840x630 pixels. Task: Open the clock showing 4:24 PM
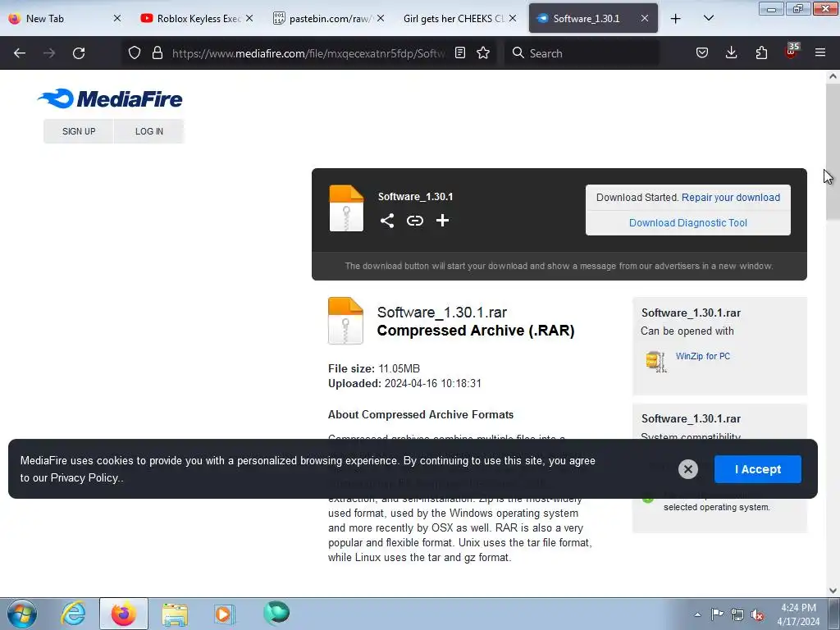[x=798, y=614]
